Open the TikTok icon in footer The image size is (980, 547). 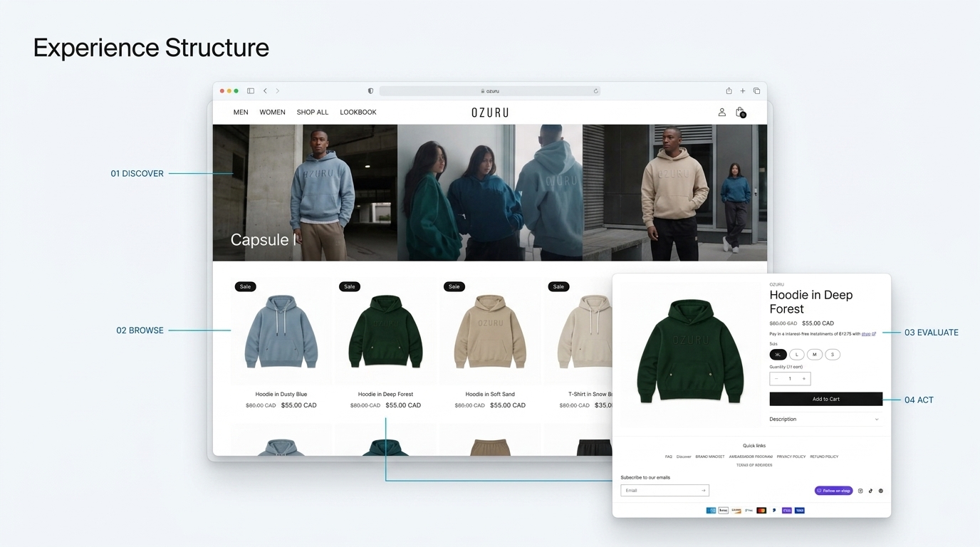point(870,491)
